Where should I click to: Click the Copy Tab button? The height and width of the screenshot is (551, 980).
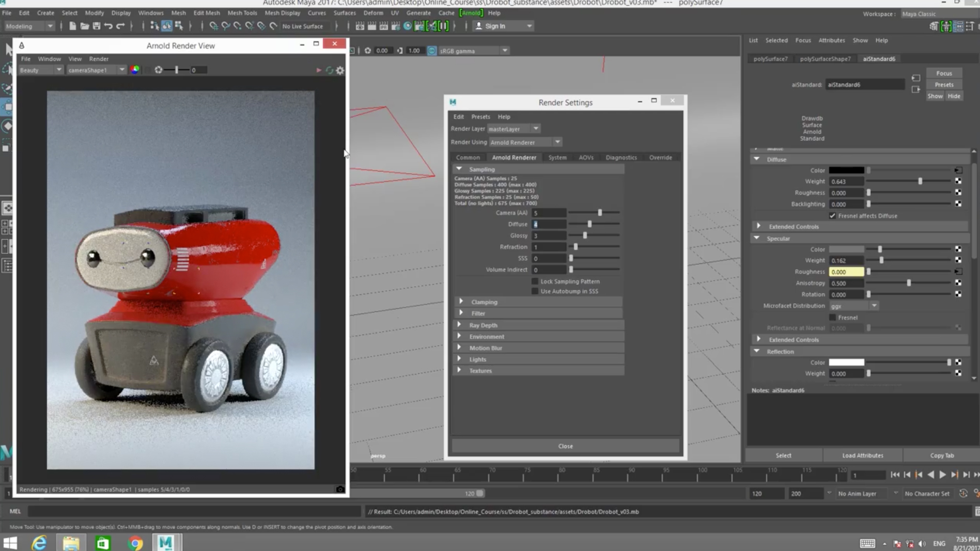pos(942,455)
